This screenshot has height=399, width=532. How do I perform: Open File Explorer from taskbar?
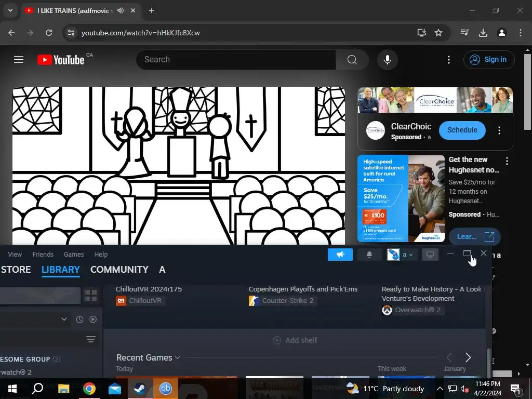pos(63,389)
